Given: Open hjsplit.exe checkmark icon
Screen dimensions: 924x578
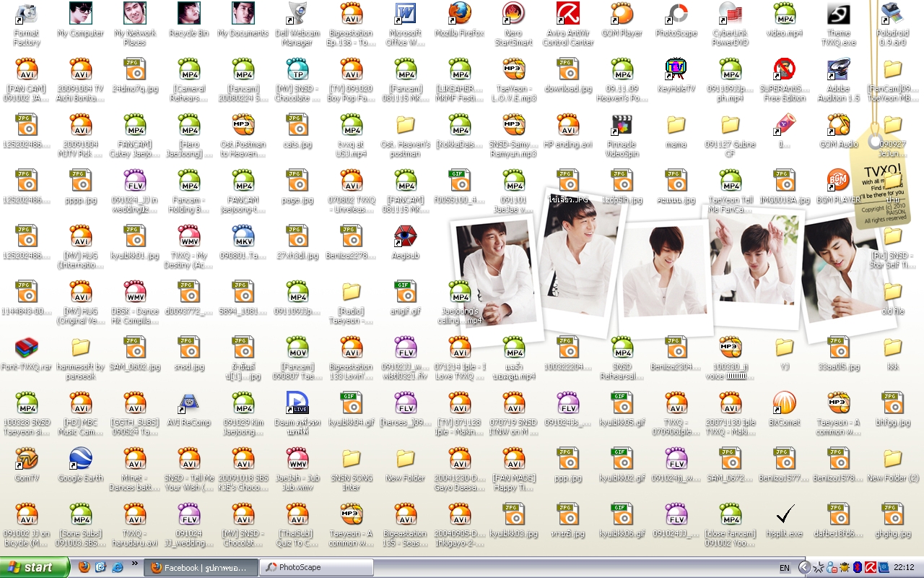Looking at the screenshot, I should (x=785, y=514).
